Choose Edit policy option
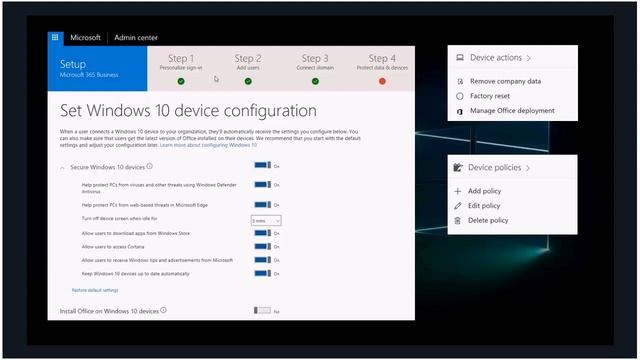 (x=484, y=206)
